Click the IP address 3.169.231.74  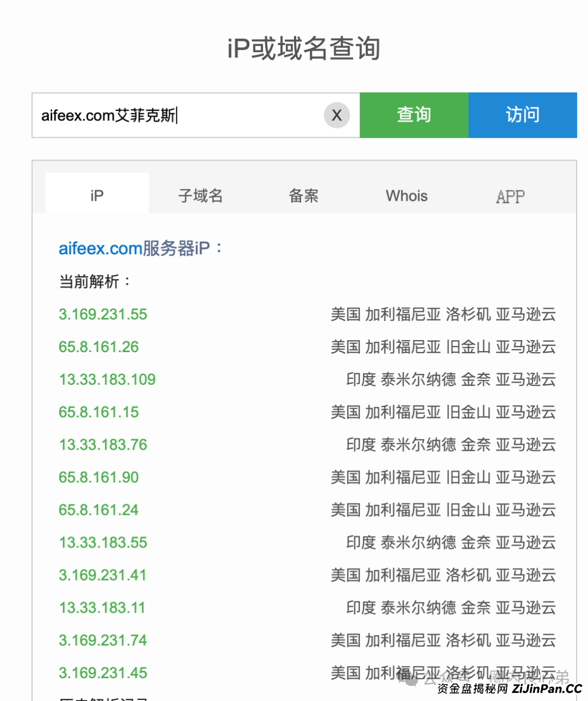[x=102, y=641]
